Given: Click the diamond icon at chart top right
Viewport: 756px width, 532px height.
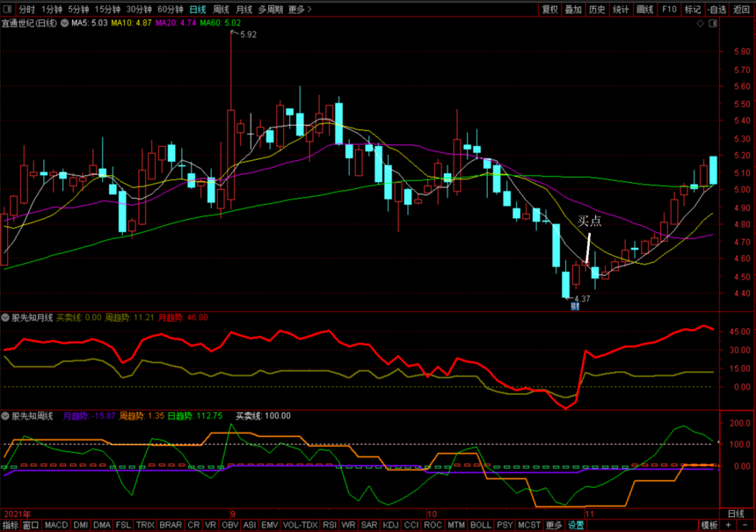Looking at the screenshot, I should 700,23.
